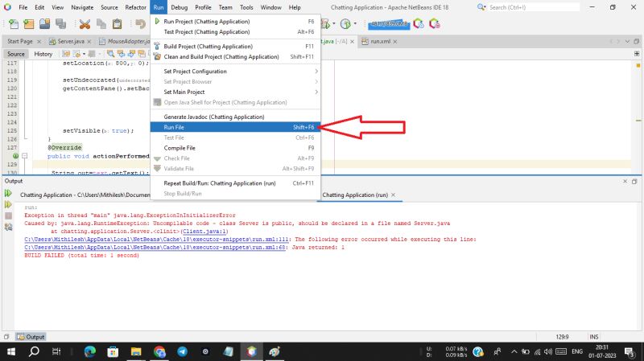
Task: Click the Output button in status bar
Action: click(31, 337)
